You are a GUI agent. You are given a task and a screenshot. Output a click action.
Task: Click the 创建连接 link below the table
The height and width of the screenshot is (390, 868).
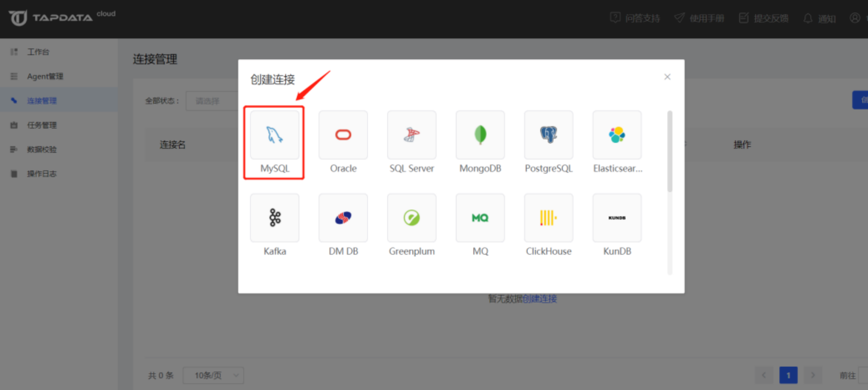539,299
